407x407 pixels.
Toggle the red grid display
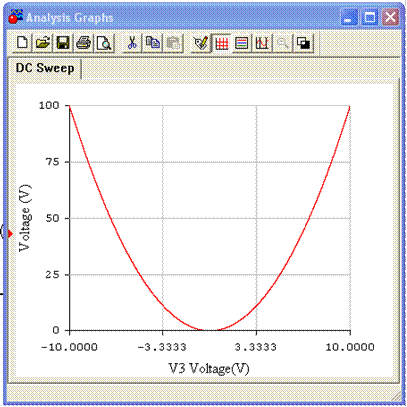(222, 43)
